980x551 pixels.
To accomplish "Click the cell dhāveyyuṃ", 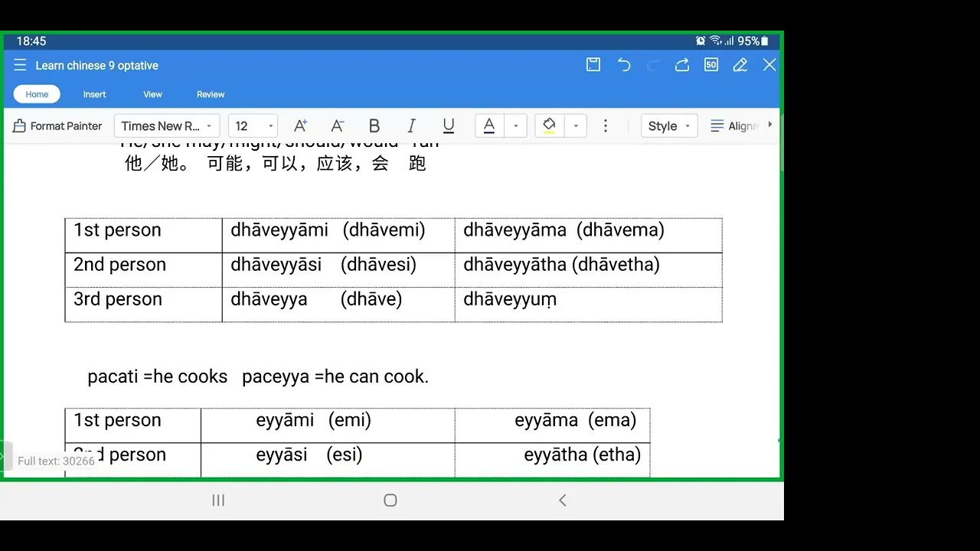I will tap(588, 305).
